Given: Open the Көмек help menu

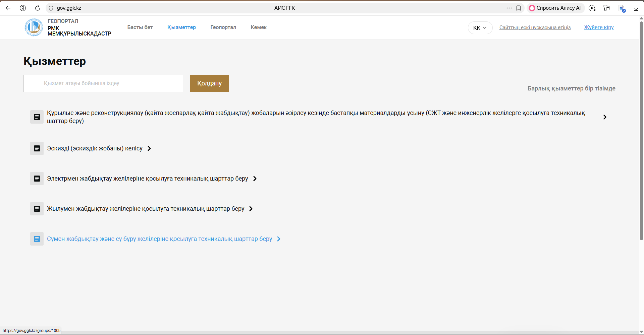Looking at the screenshot, I should (259, 27).
